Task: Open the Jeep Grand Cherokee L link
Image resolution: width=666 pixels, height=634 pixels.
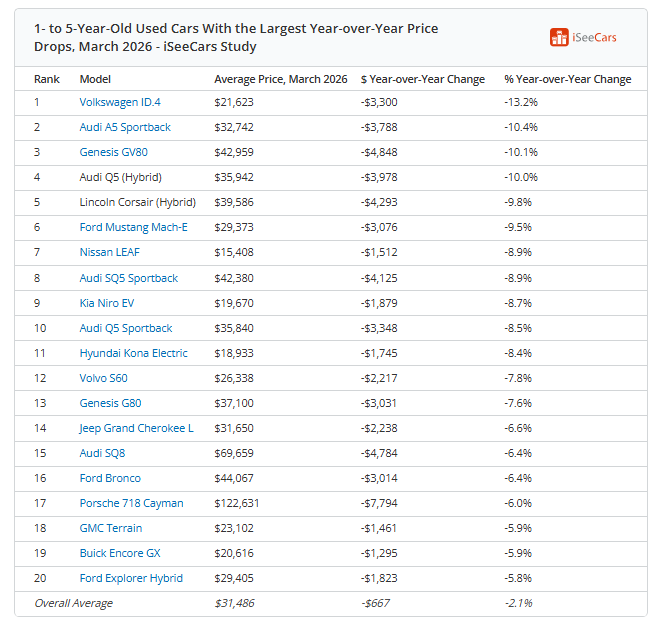Action: coord(136,428)
